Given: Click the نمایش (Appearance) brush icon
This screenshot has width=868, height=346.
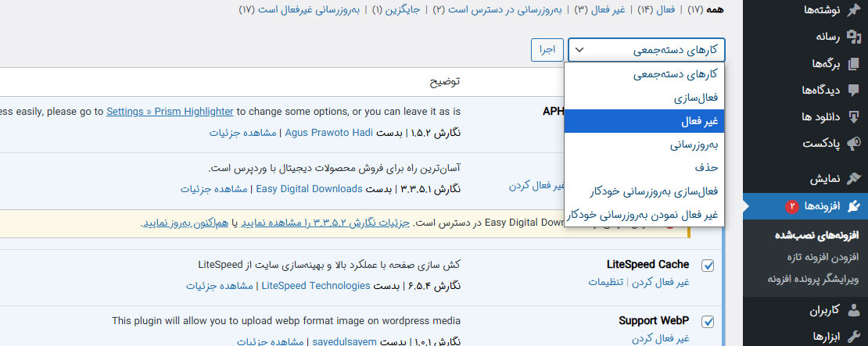Looking at the screenshot, I should 854,179.
